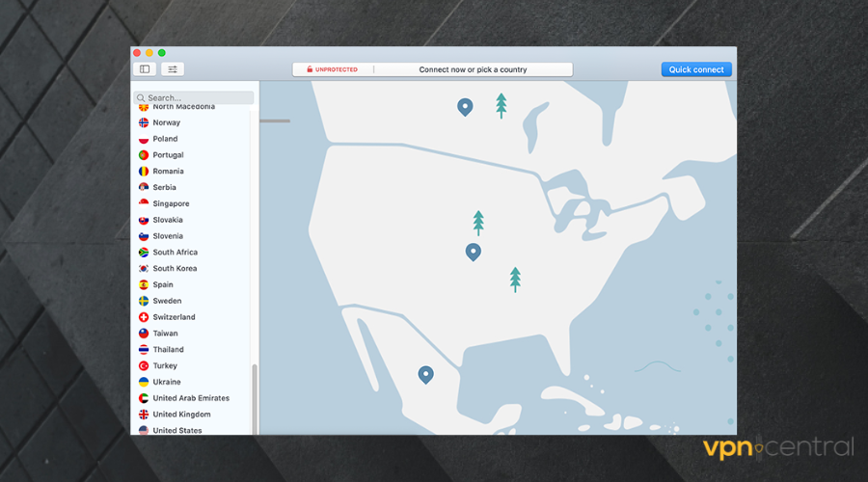The image size is (868, 482).
Task: Click the Singapore flag icon
Action: click(144, 203)
